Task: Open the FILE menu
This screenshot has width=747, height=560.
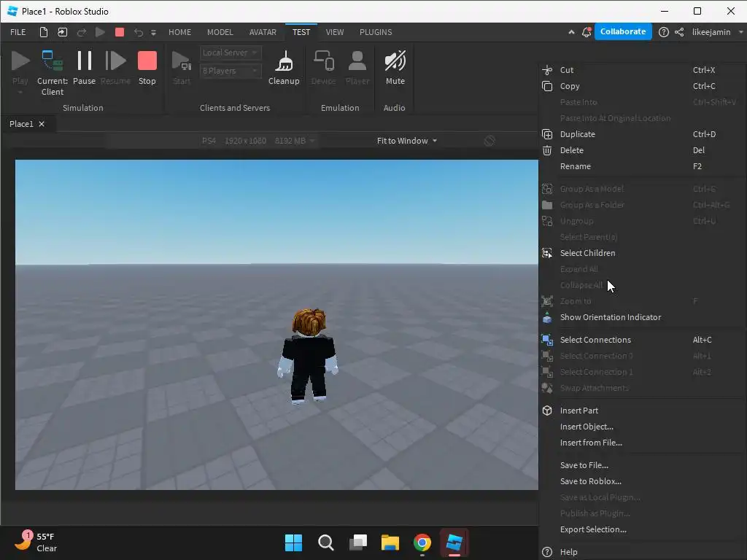Action: (x=18, y=32)
